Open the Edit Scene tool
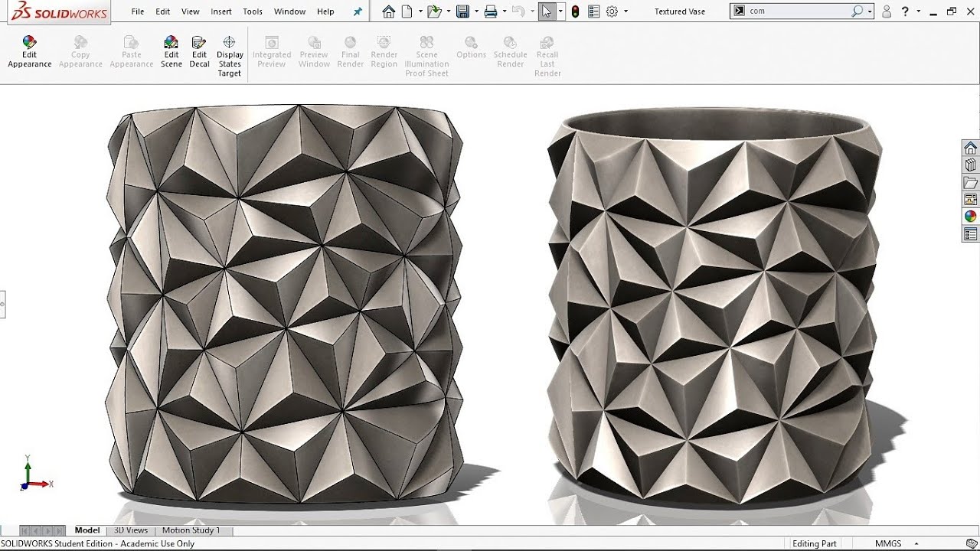This screenshot has width=980, height=551. tap(171, 52)
